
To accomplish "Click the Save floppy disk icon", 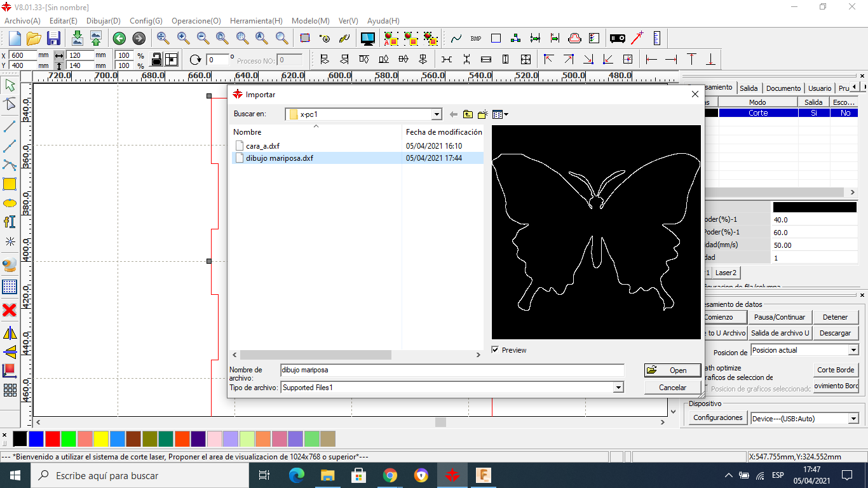I will coord(54,38).
